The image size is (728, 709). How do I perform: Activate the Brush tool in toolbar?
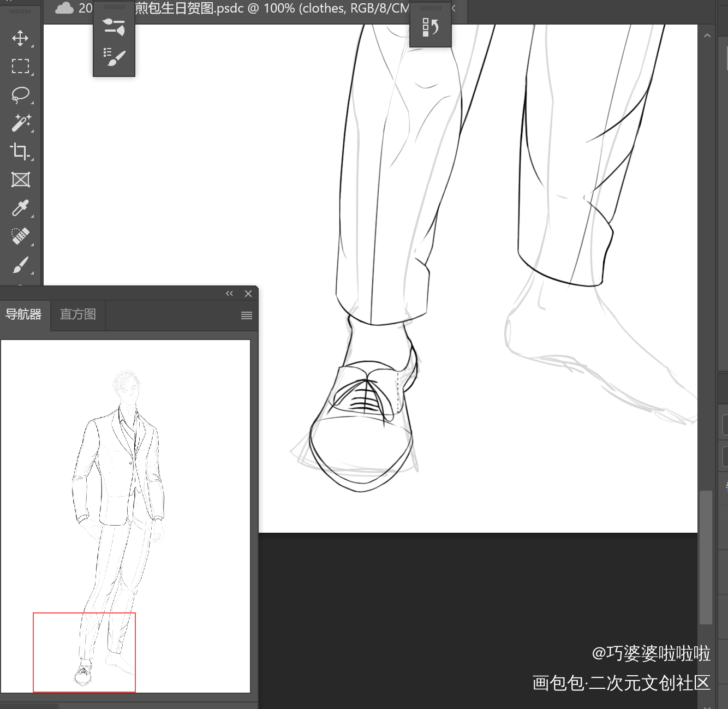click(20, 265)
